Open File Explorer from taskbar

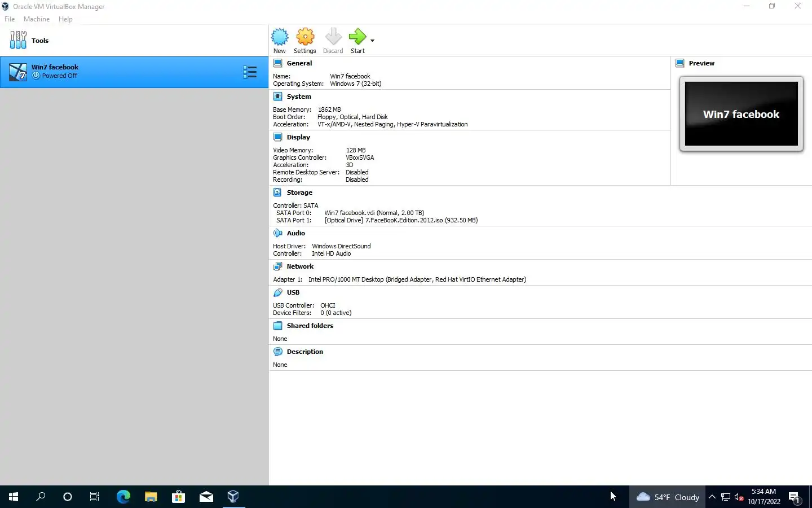151,497
